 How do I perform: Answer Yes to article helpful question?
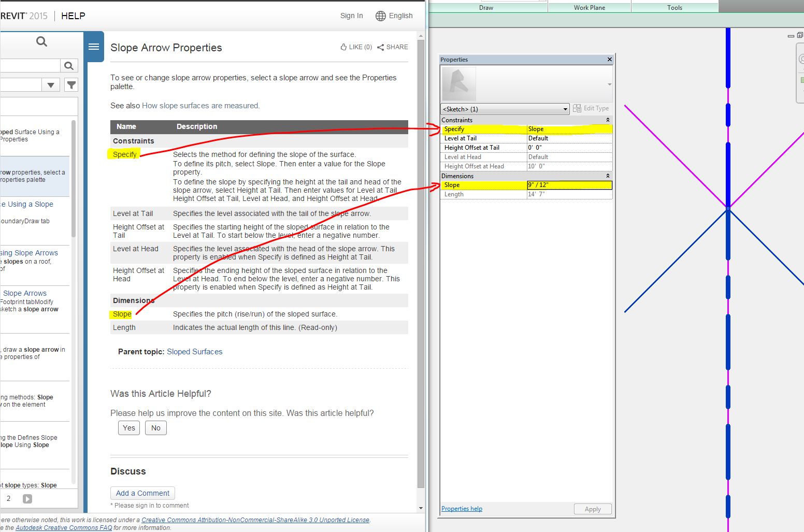click(129, 428)
